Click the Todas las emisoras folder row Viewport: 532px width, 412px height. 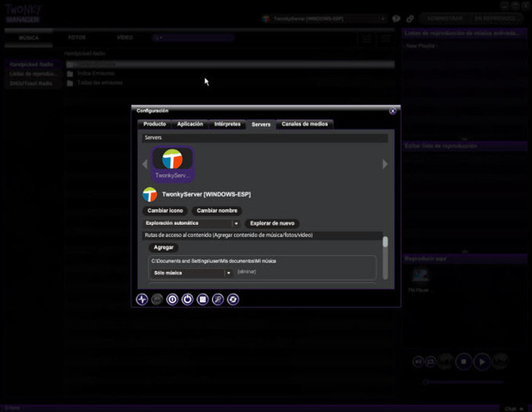231,83
